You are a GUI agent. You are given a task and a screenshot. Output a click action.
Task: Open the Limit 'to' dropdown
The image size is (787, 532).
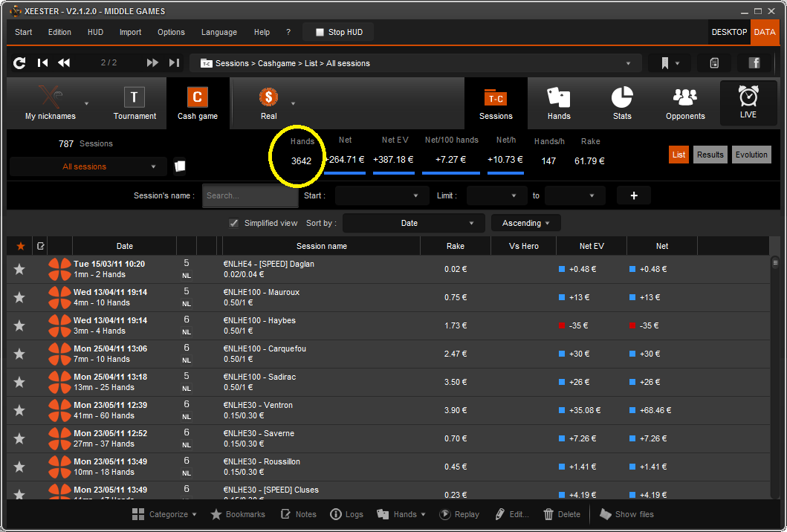(x=574, y=195)
